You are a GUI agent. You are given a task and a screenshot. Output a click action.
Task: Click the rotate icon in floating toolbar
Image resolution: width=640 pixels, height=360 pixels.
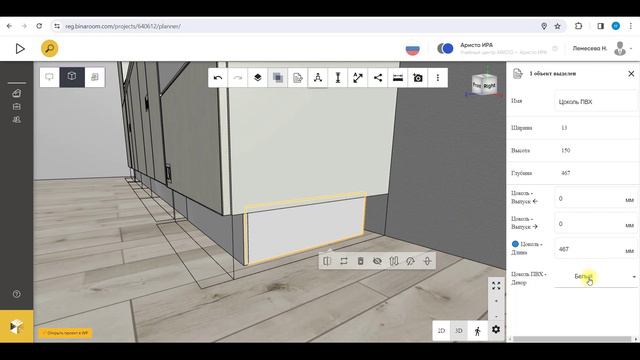coord(410,261)
